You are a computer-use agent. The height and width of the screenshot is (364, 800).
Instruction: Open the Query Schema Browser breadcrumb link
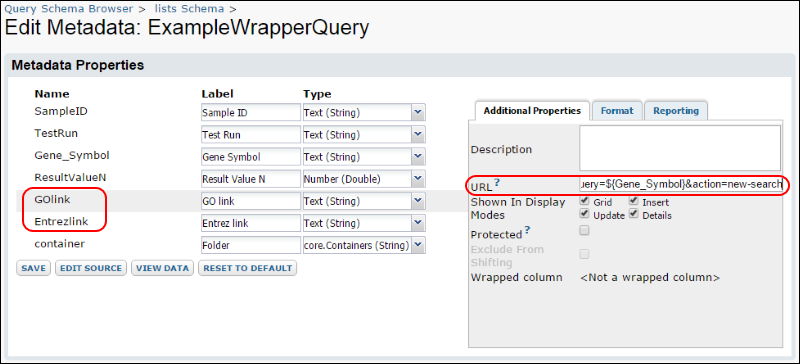69,9
